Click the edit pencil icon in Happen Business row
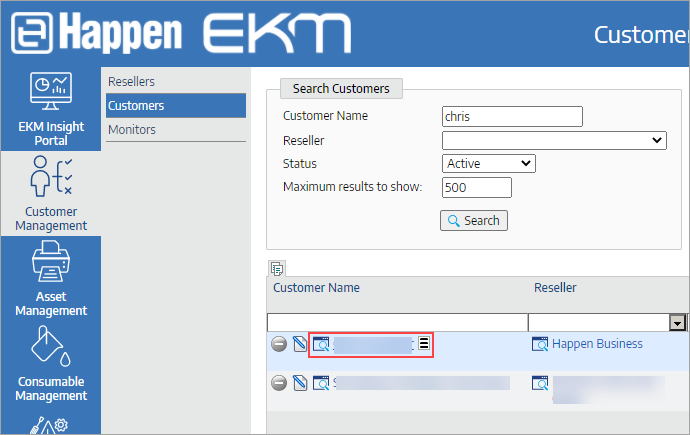The height and width of the screenshot is (435, 690). (x=300, y=344)
